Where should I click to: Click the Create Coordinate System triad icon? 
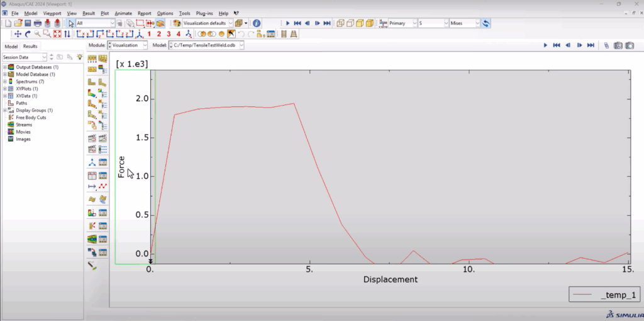pos(92,163)
